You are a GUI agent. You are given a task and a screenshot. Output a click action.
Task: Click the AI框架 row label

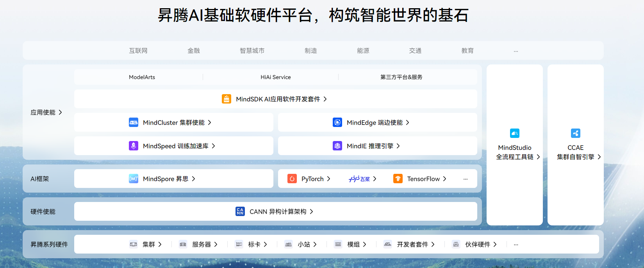[40, 179]
